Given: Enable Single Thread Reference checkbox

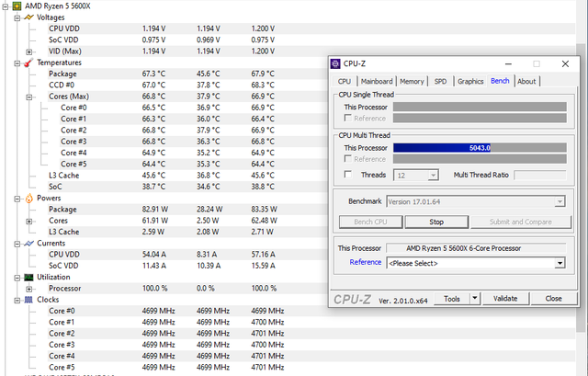Looking at the screenshot, I should [x=347, y=118].
